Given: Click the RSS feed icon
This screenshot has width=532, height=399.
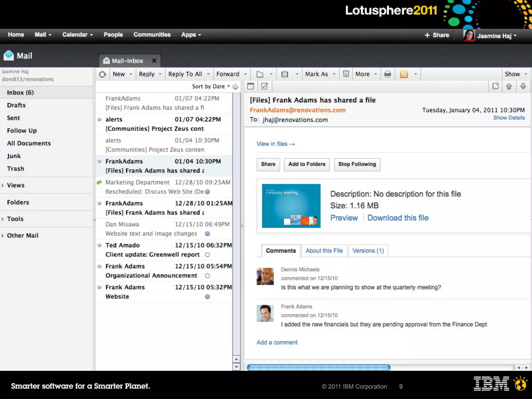Looking at the screenshot, I should coord(404,74).
